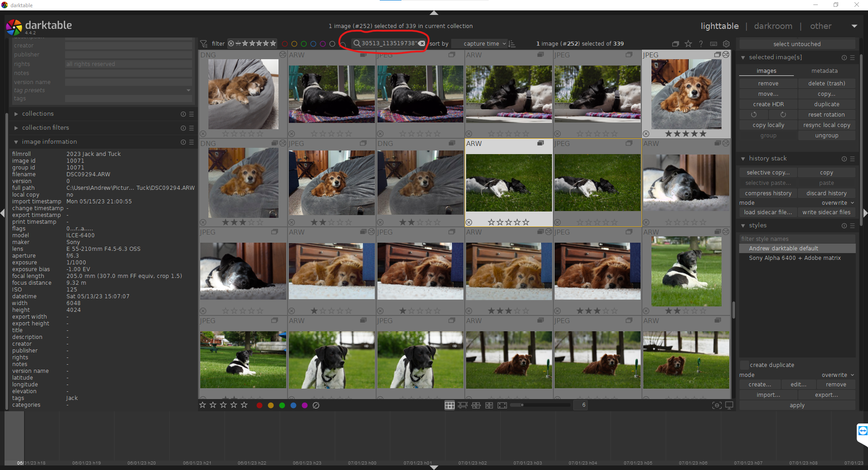Toggle the red color label filter
Image resolution: width=868 pixels, height=470 pixels.
285,44
